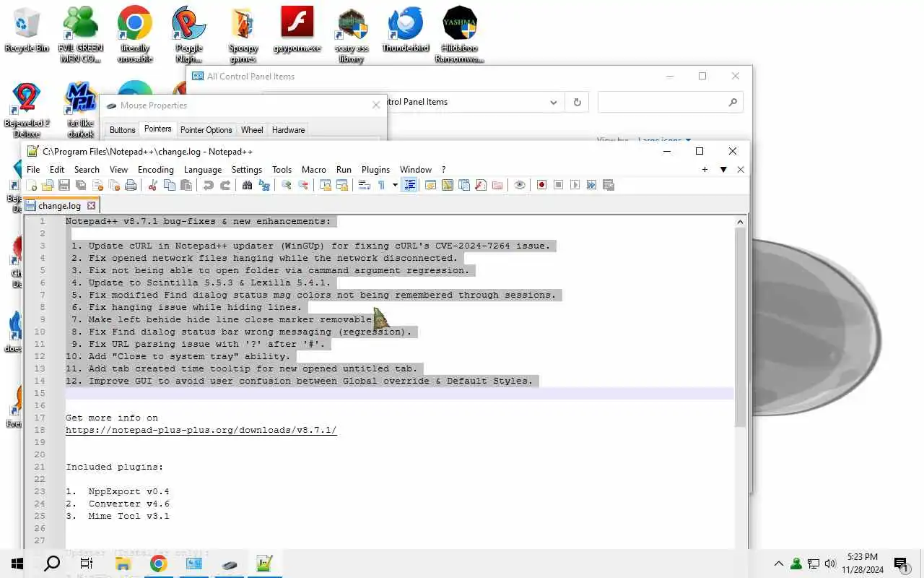Switch to Buttons tab in Mouse Properties

(x=122, y=130)
